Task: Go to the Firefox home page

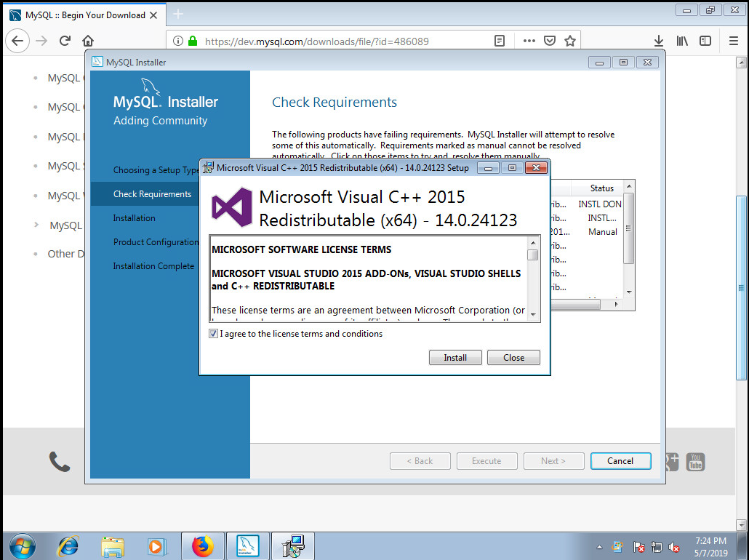Action: coord(88,41)
